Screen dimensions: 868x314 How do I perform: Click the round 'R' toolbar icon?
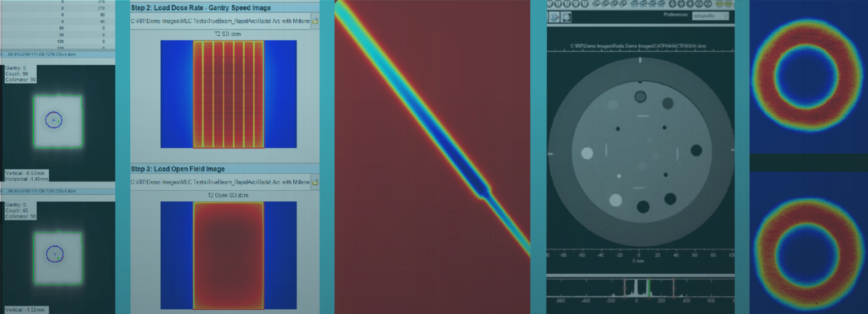690,4
